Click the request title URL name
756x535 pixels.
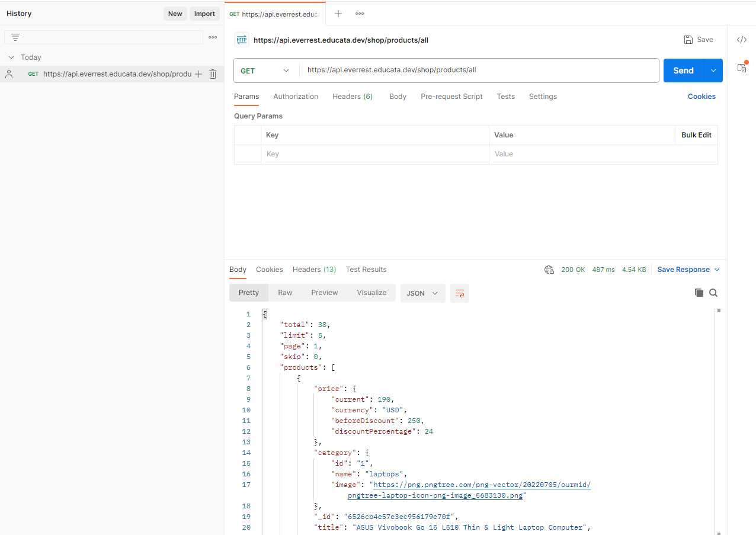click(x=341, y=40)
